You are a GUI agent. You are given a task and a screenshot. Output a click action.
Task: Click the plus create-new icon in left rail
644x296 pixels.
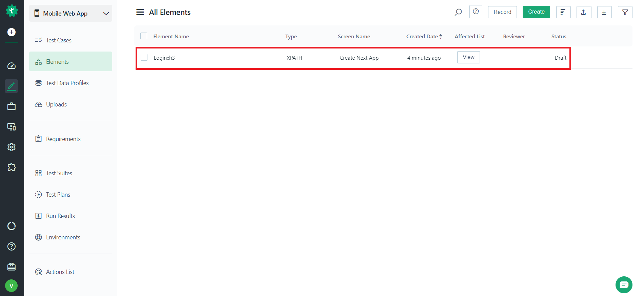[x=12, y=32]
